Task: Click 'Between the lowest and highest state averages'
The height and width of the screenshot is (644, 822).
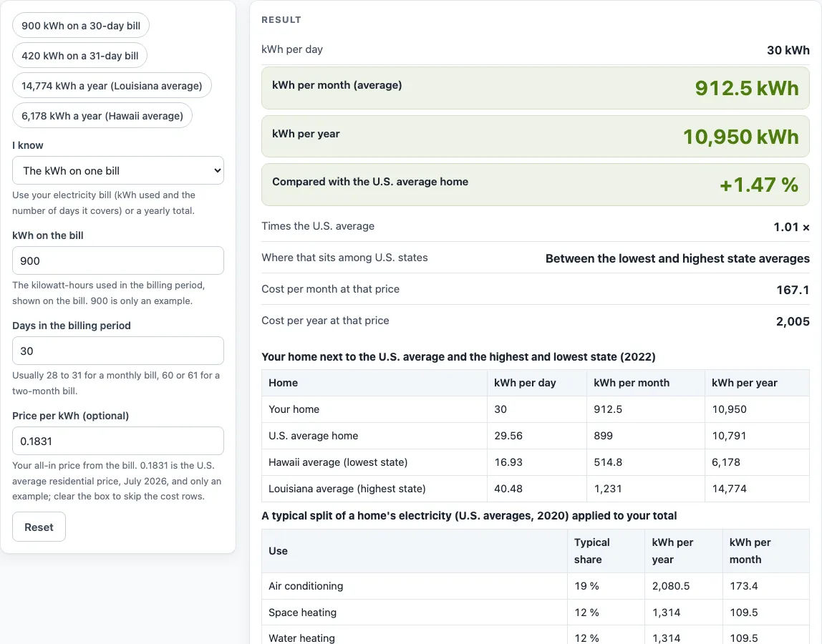Action: (677, 258)
